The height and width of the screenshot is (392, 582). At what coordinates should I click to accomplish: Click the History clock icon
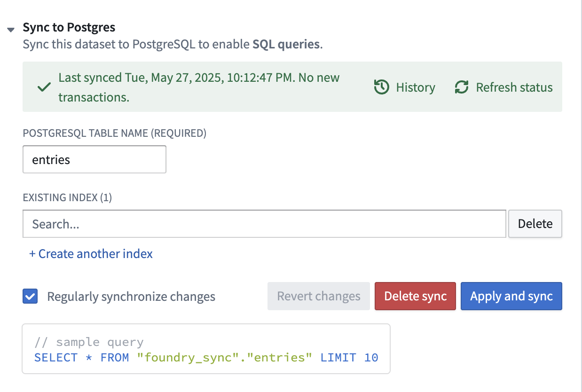(x=381, y=87)
